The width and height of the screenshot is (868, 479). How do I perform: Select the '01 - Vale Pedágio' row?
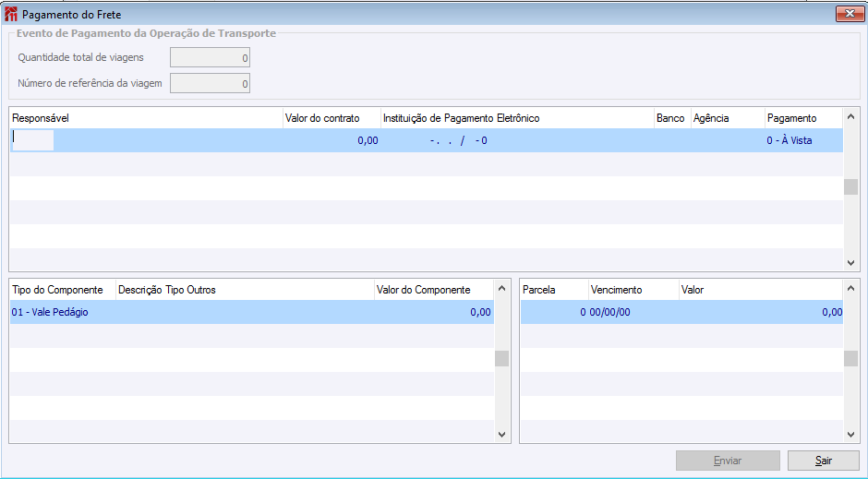coord(252,312)
